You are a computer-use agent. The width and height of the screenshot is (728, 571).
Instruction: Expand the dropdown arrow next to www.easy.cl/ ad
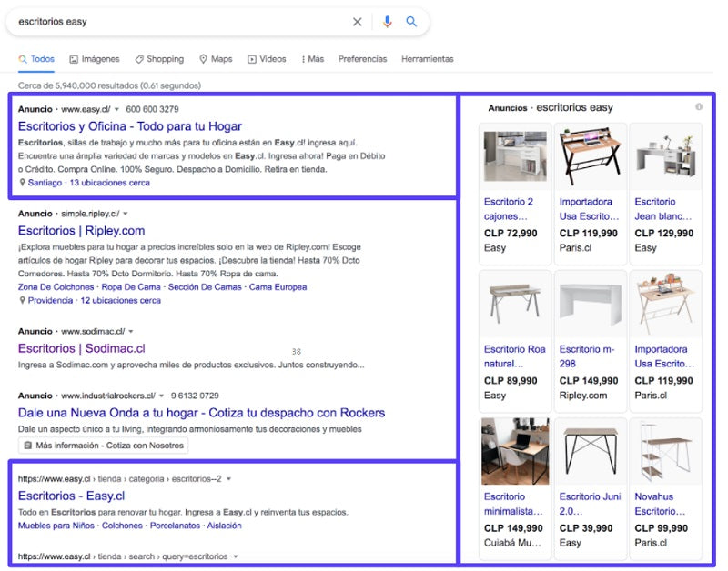click(116, 109)
